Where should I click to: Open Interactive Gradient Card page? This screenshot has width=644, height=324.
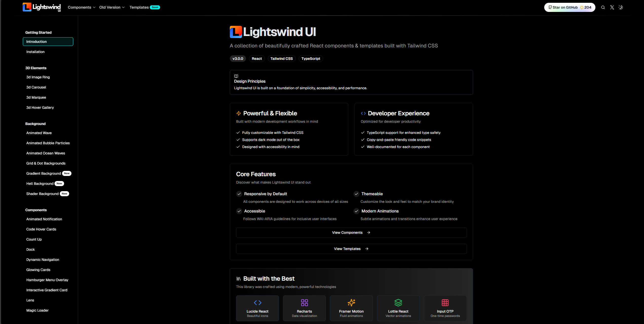[x=47, y=290]
